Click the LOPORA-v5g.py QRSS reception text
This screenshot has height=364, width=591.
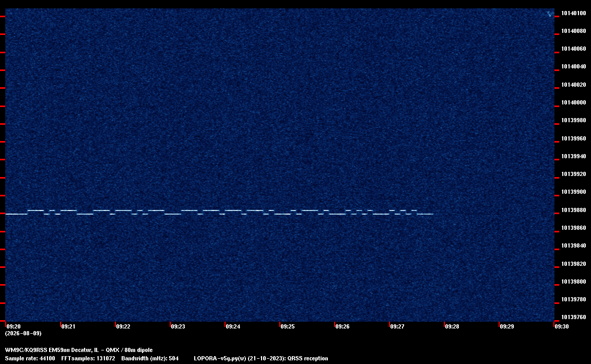click(x=261, y=358)
